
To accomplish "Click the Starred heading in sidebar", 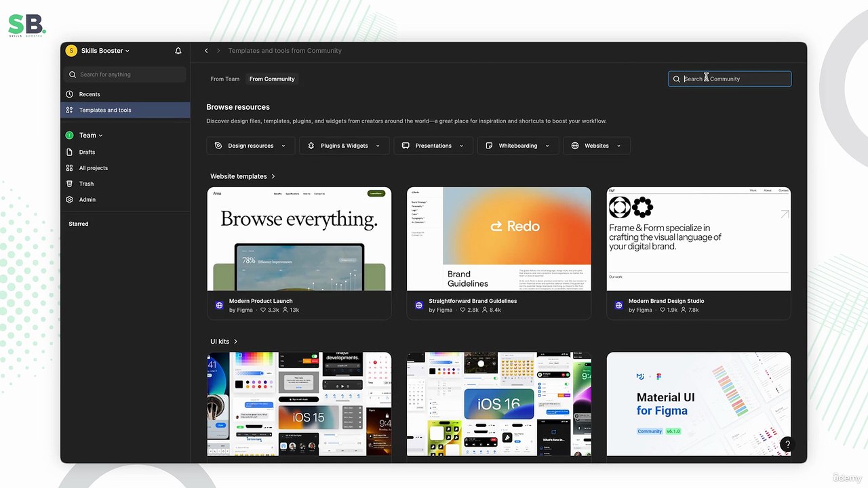I will (x=79, y=224).
